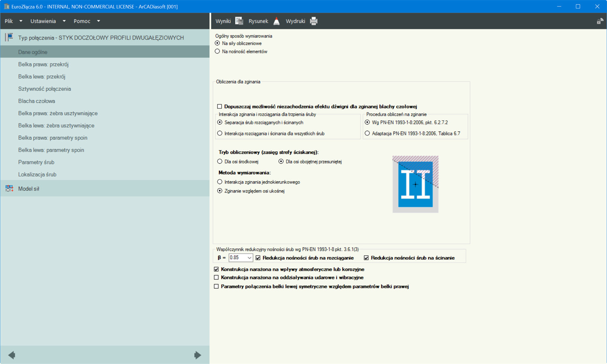Select Separacja śrub rozciąganych i ścinanych

point(220,122)
